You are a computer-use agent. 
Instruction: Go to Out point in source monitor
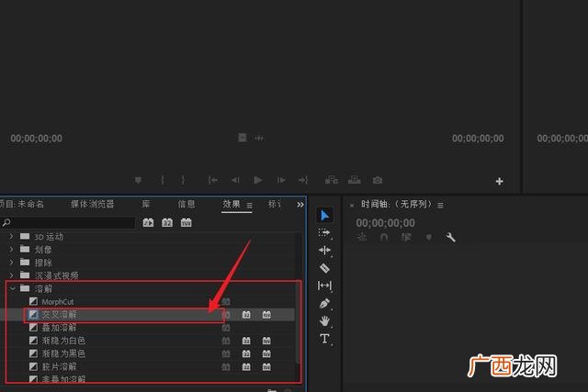coord(303,180)
